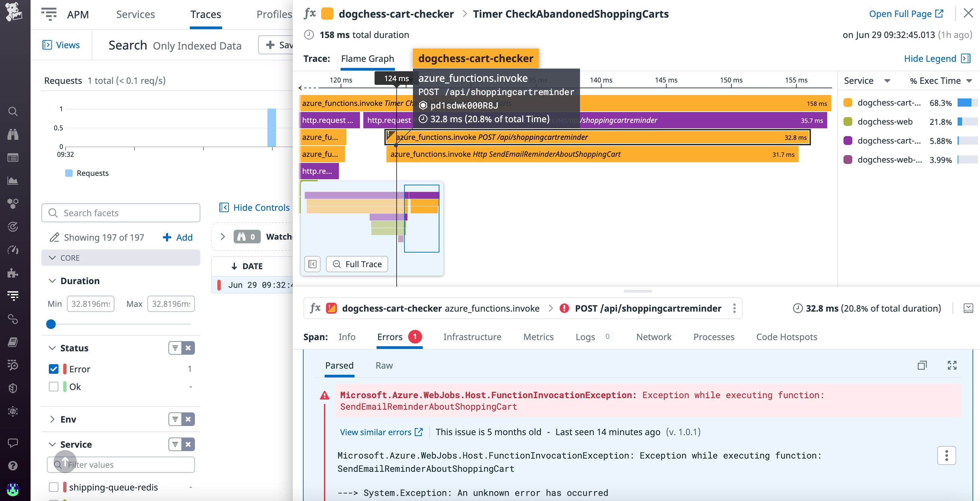
Task: Open the three-dot menu on the span header
Action: point(734,309)
